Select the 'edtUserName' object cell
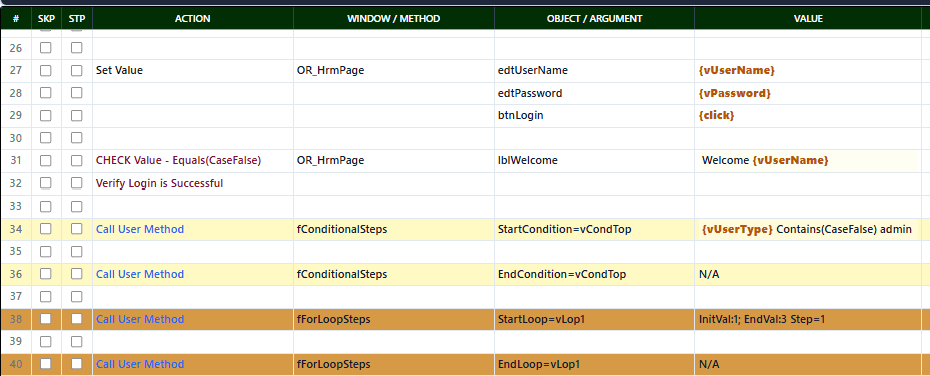This screenshot has height=376, width=930. [594, 71]
